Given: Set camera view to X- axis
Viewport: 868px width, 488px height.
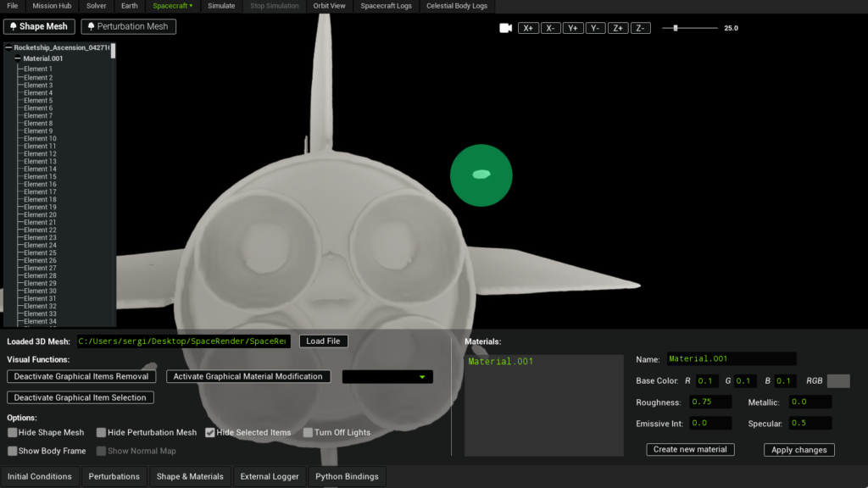Looking at the screenshot, I should coord(550,28).
